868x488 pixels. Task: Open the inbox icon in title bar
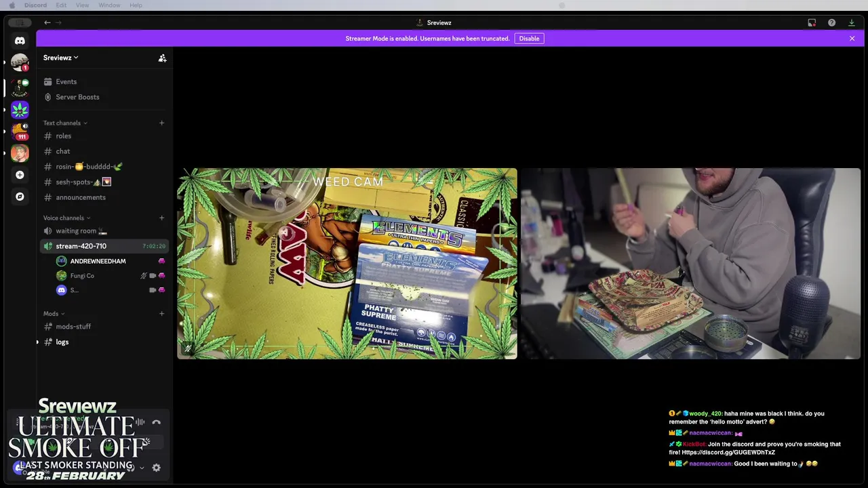(x=812, y=22)
